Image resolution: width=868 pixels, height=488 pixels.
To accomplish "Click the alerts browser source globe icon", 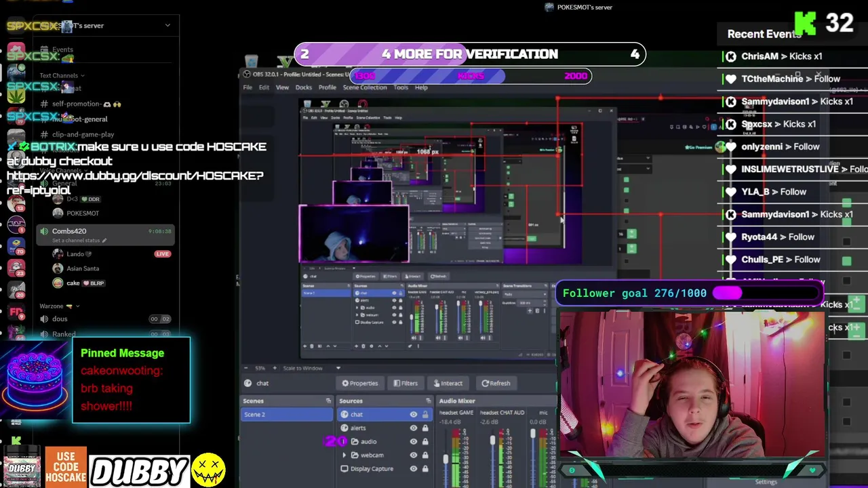I will pyautogui.click(x=344, y=428).
